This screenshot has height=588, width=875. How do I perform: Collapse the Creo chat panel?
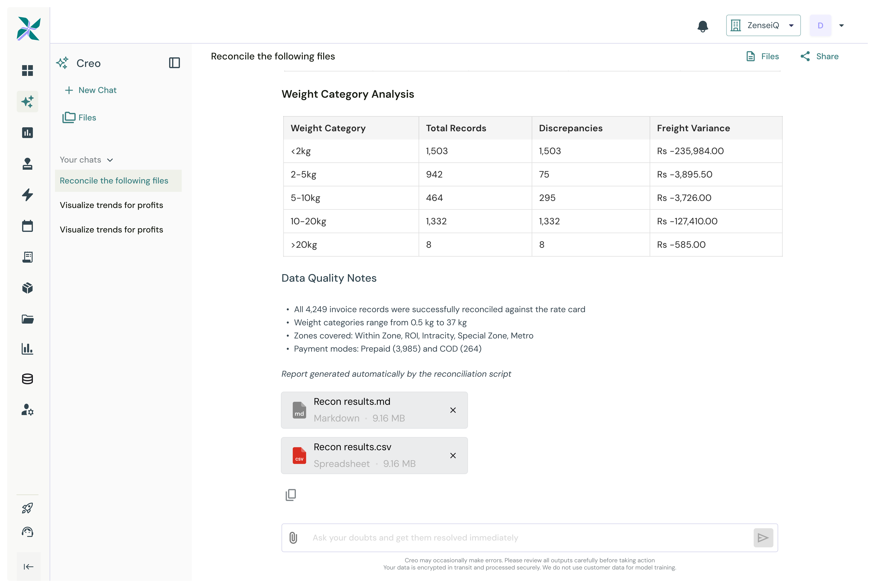[174, 62]
